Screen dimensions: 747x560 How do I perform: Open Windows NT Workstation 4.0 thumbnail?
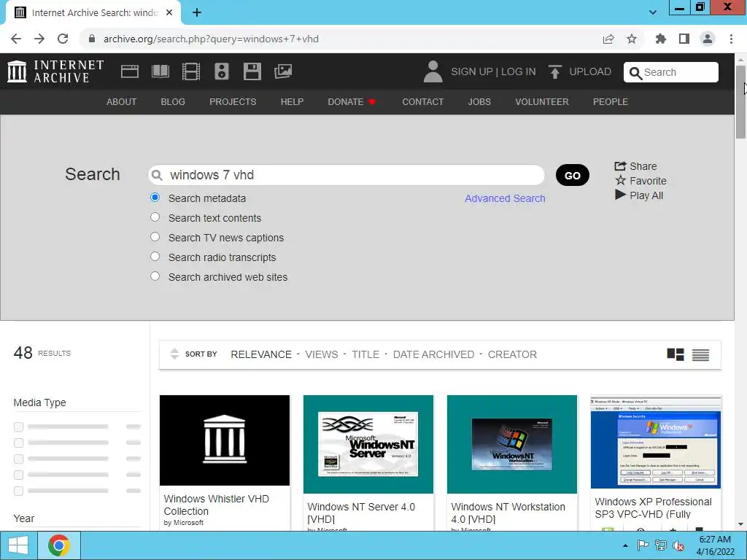(511, 444)
